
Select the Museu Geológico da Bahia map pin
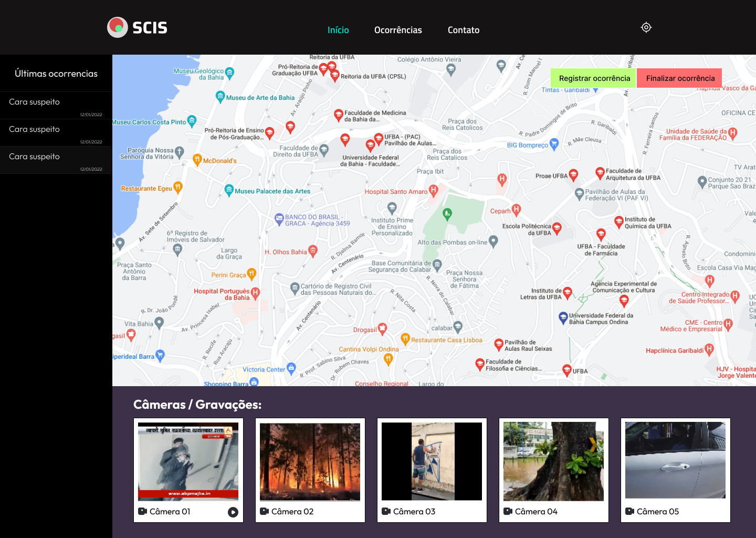[x=229, y=73]
